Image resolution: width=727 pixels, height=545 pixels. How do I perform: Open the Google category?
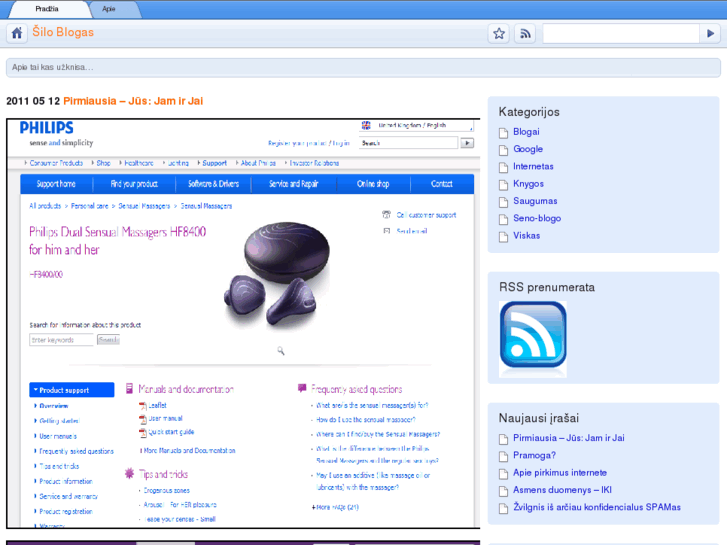528,149
